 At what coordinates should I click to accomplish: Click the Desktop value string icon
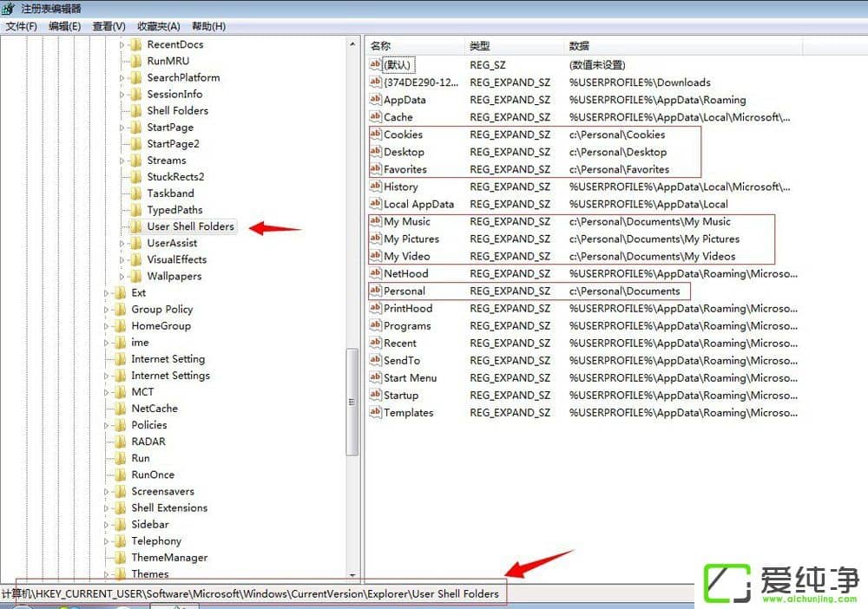pyautogui.click(x=376, y=152)
